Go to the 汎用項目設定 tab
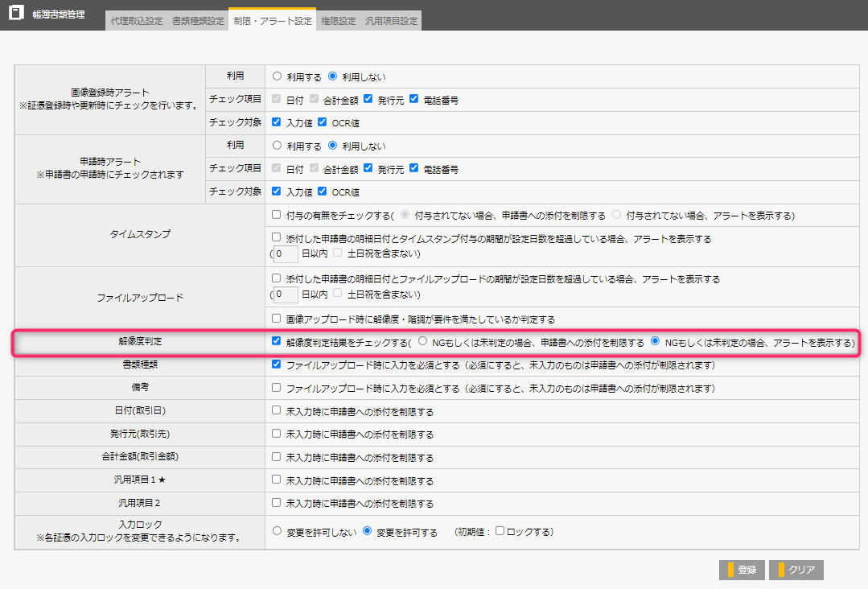This screenshot has width=868, height=589. [391, 21]
